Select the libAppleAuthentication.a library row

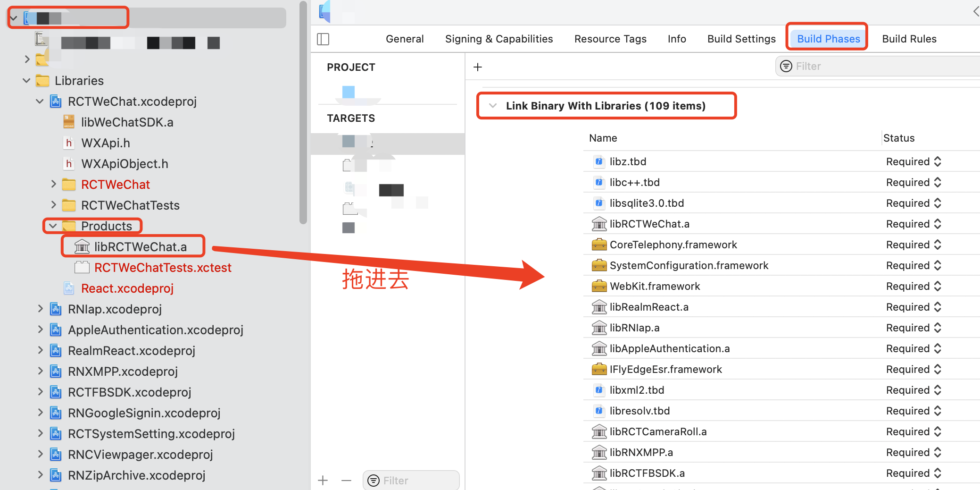[x=781, y=348]
